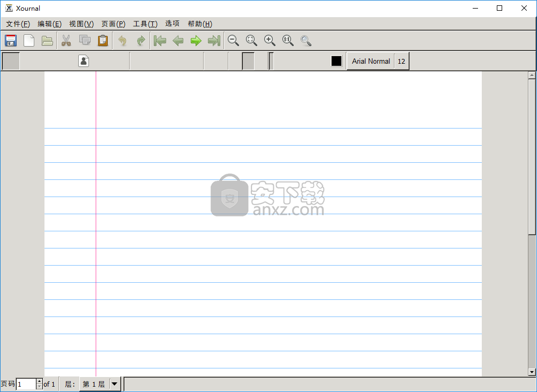Open the 视图(V) menu
The width and height of the screenshot is (537, 392).
81,24
